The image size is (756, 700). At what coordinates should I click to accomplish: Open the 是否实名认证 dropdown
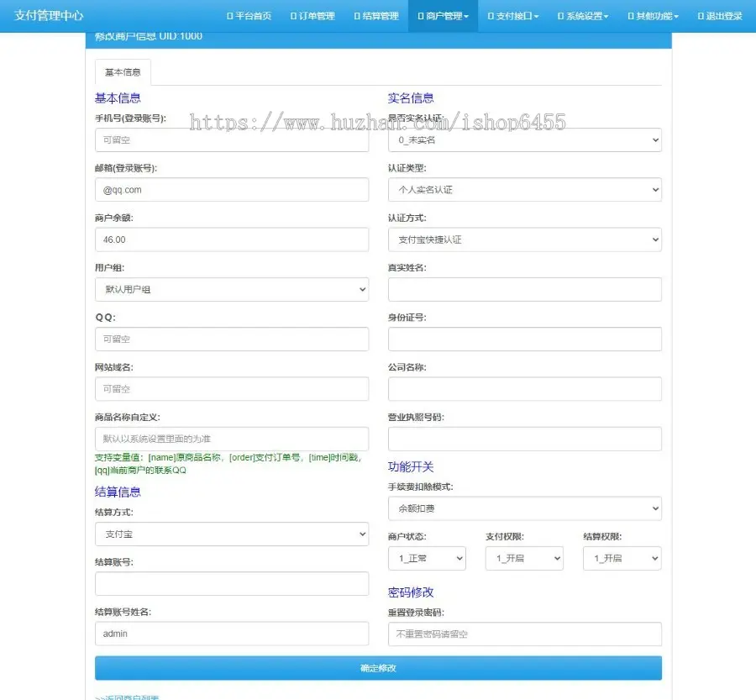tap(524, 139)
